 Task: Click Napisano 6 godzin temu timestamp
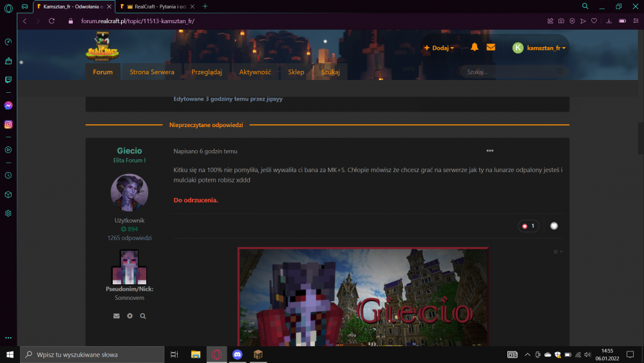tap(205, 152)
